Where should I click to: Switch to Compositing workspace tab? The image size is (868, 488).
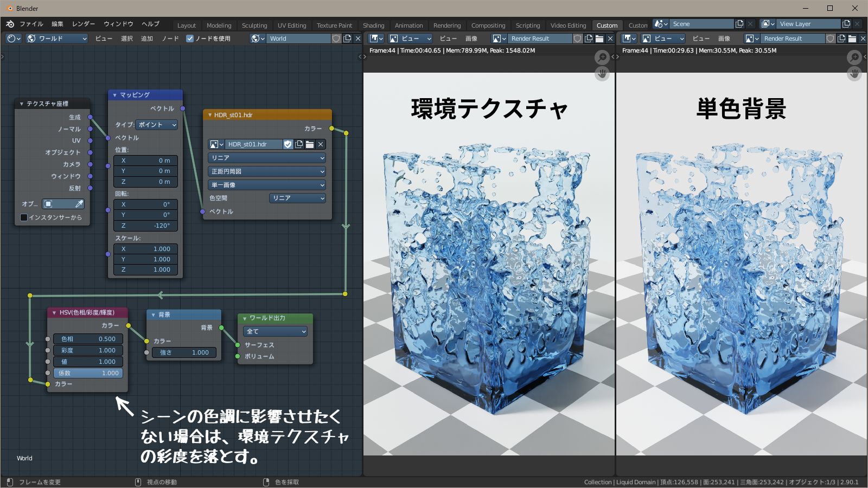(488, 25)
